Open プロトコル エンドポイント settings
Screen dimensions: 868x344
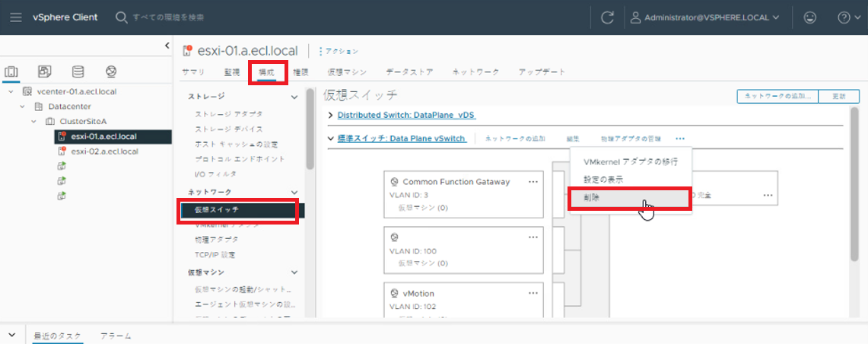click(x=240, y=159)
